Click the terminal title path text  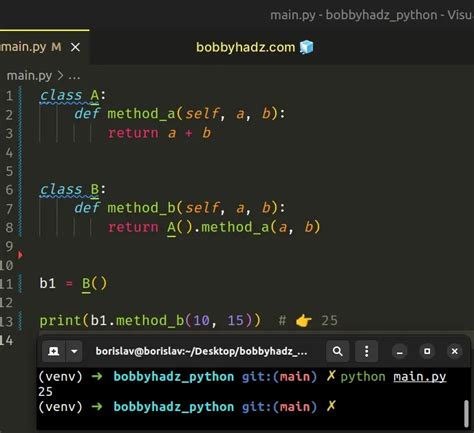tap(201, 351)
